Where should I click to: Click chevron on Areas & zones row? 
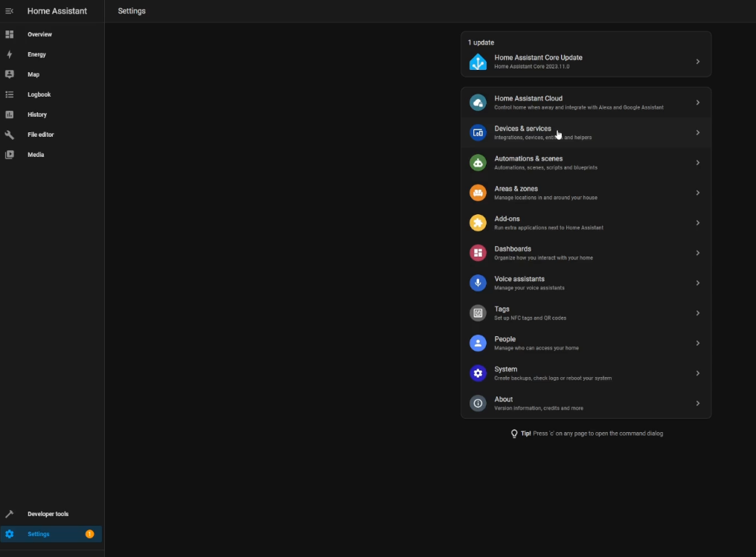point(698,193)
